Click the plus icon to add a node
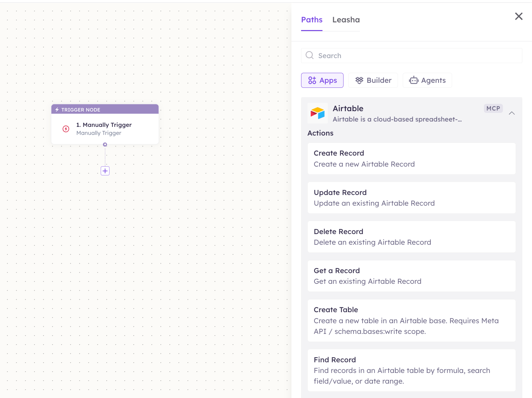This screenshot has width=532, height=398. point(105,171)
